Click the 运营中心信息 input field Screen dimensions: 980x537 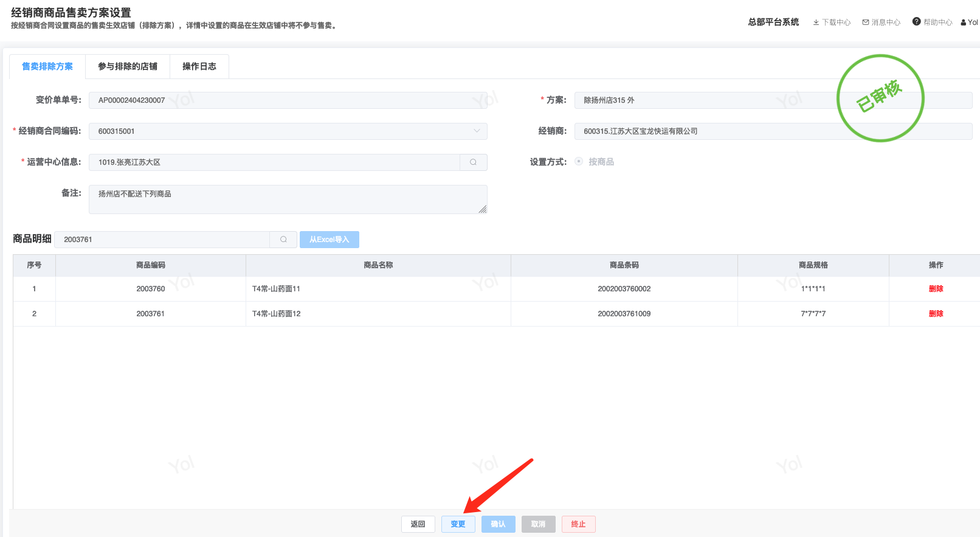click(275, 162)
